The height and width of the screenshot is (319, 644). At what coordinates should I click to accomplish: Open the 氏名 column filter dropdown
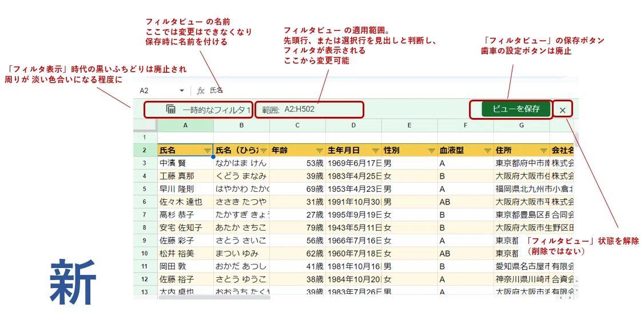click(208, 151)
